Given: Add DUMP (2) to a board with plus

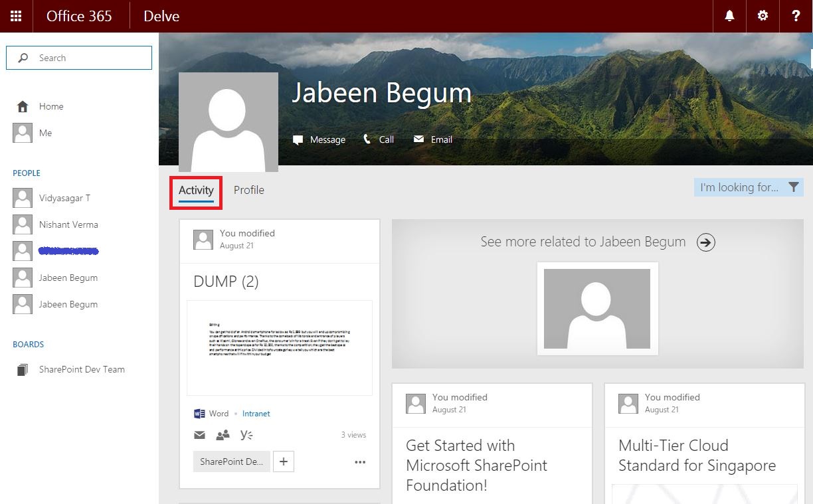Looking at the screenshot, I should [284, 462].
